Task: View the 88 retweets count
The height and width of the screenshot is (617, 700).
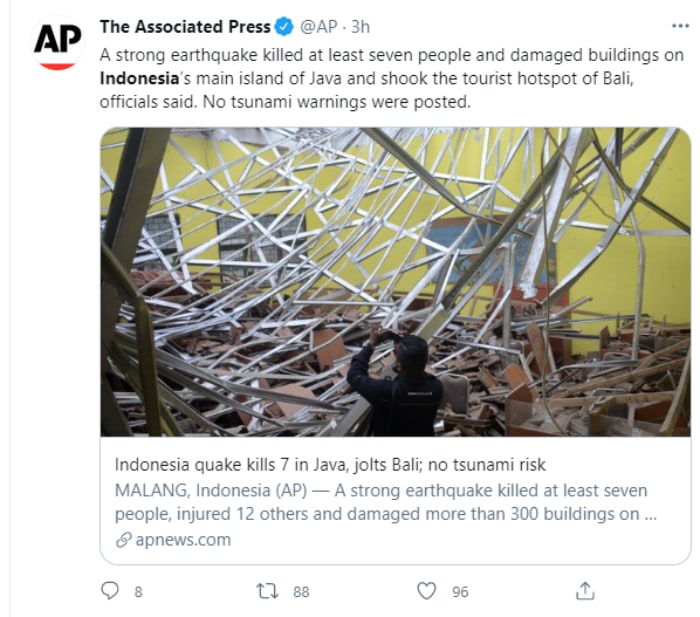Action: click(x=301, y=592)
